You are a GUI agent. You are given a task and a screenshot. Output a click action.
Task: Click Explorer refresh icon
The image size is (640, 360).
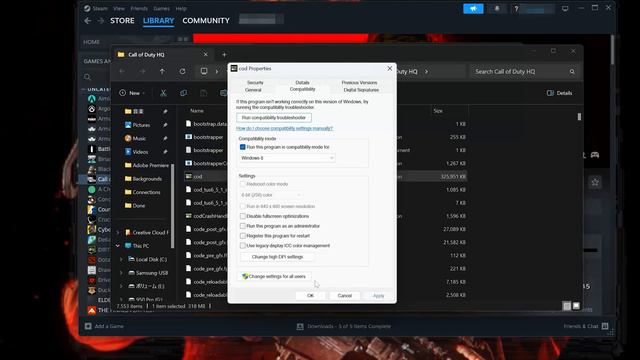click(182, 71)
